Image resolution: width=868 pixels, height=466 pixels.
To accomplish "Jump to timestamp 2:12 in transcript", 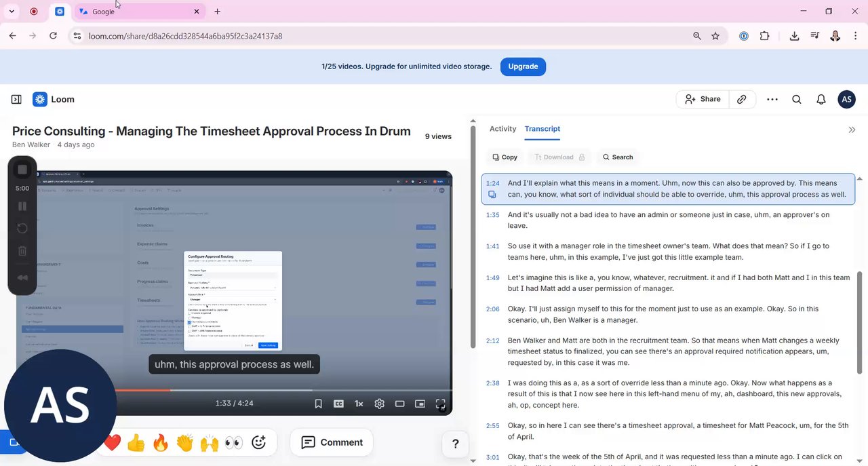I will pos(492,341).
